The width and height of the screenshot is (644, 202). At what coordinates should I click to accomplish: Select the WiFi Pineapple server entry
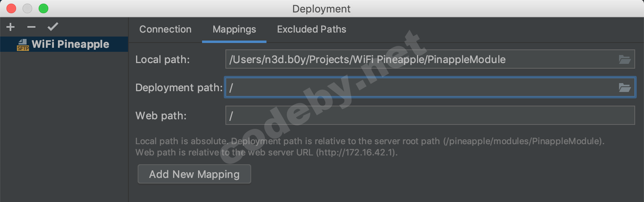(70, 44)
